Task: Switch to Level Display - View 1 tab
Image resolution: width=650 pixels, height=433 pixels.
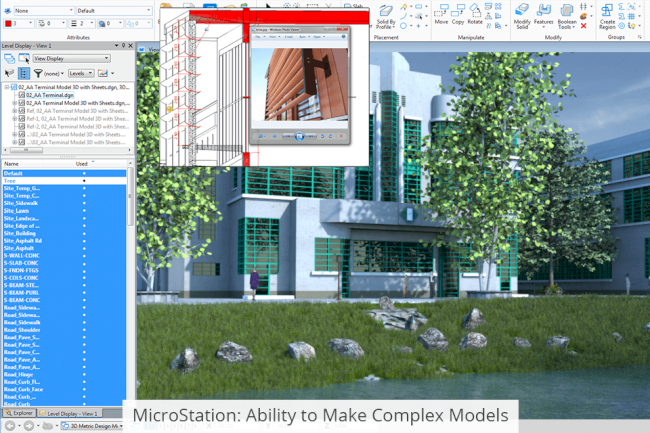Action: click(x=68, y=414)
